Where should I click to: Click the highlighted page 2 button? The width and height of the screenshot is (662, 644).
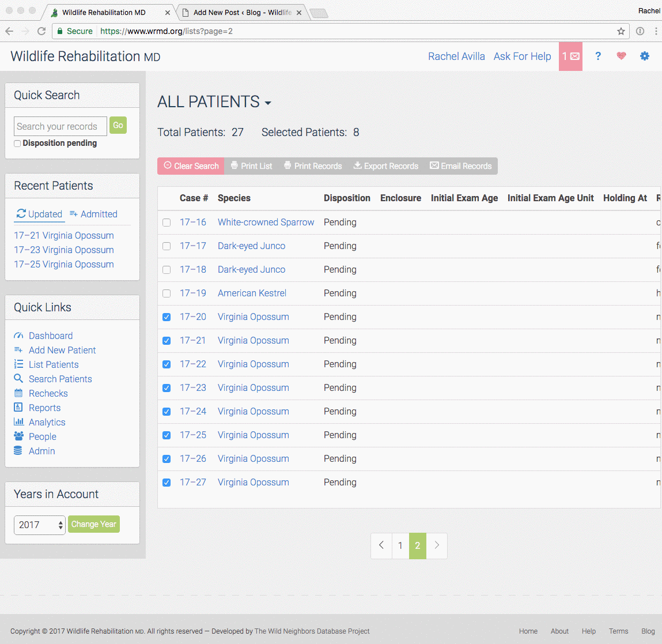pos(418,545)
